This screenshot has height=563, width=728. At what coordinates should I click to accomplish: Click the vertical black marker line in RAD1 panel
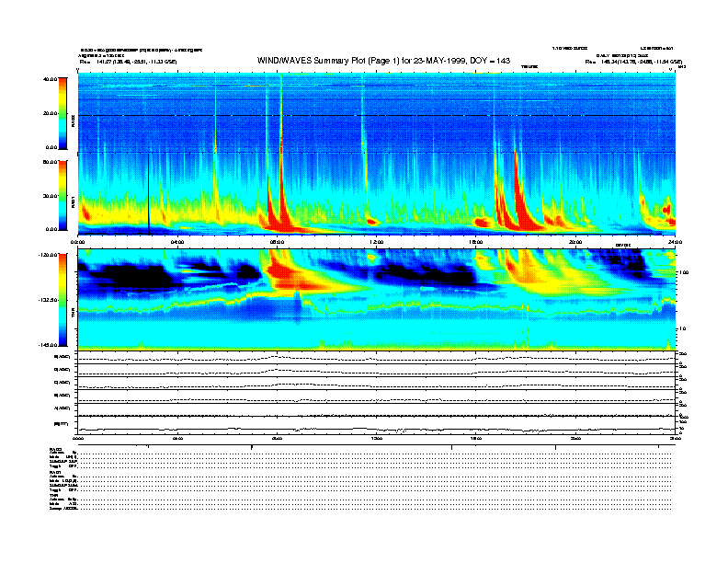point(149,194)
